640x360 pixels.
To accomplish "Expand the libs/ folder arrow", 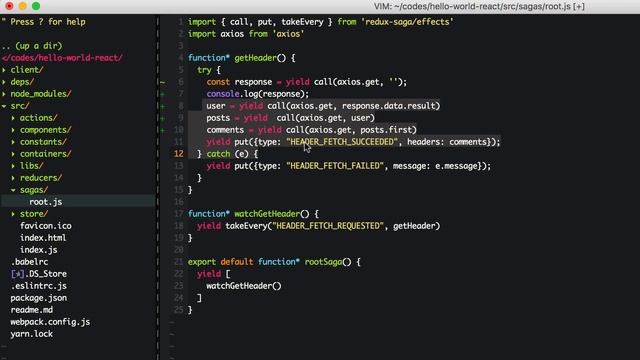I will pyautogui.click(x=13, y=166).
